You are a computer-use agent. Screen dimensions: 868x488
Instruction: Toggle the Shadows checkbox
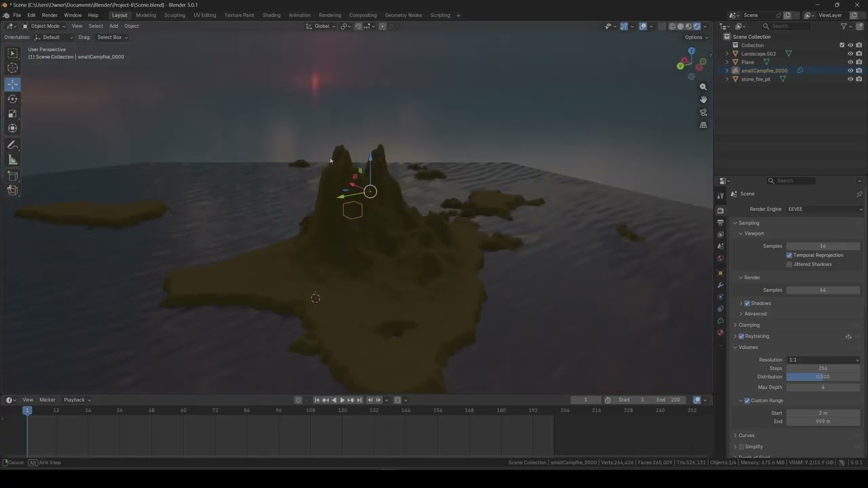747,304
